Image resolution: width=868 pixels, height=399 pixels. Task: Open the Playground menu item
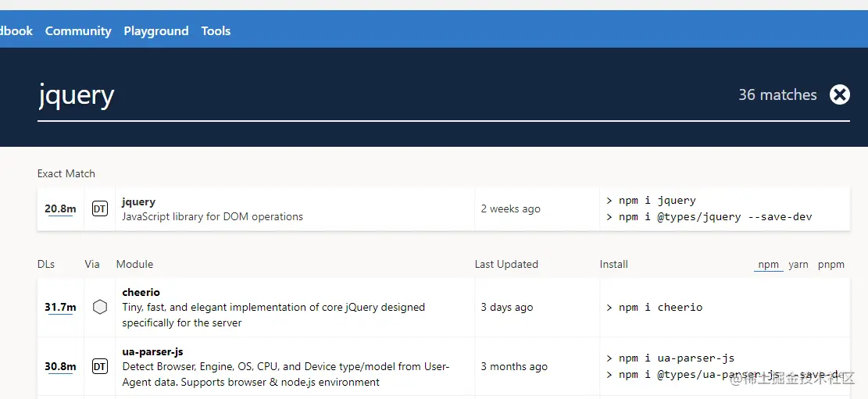pyautogui.click(x=156, y=31)
